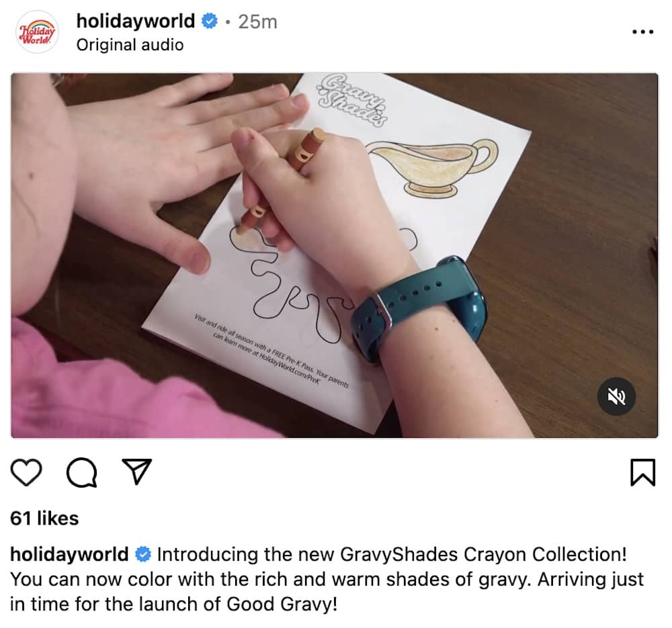Open the Holiday World profile picture

click(x=37, y=32)
